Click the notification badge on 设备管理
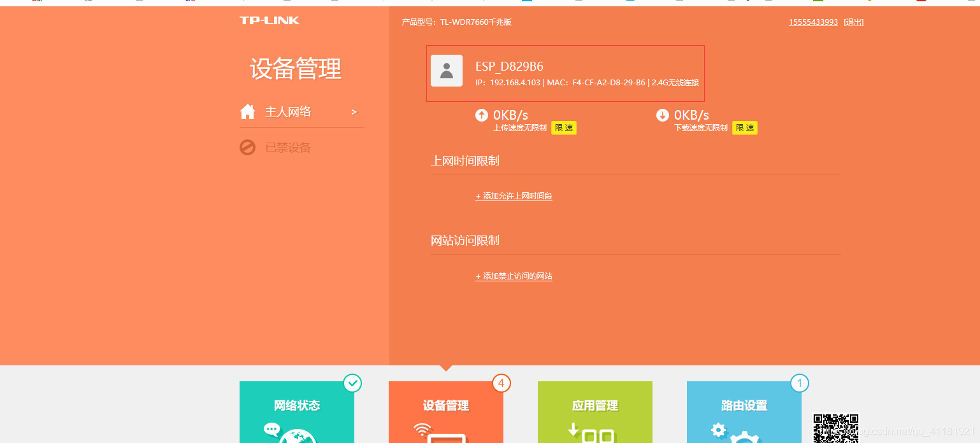 tap(501, 383)
